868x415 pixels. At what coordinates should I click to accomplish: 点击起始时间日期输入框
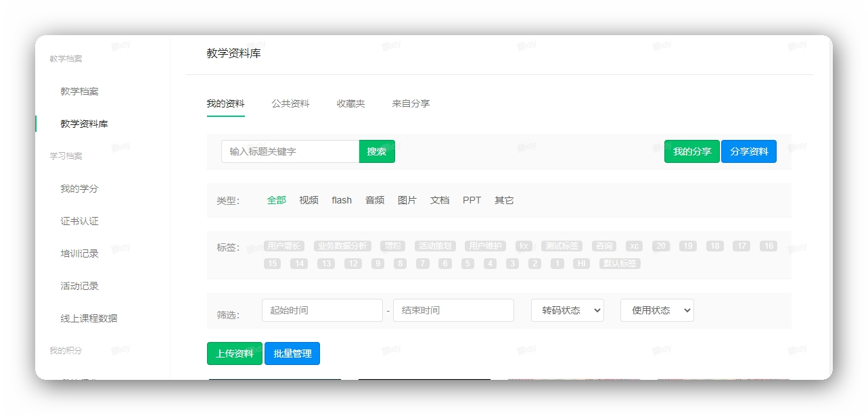[x=322, y=310]
